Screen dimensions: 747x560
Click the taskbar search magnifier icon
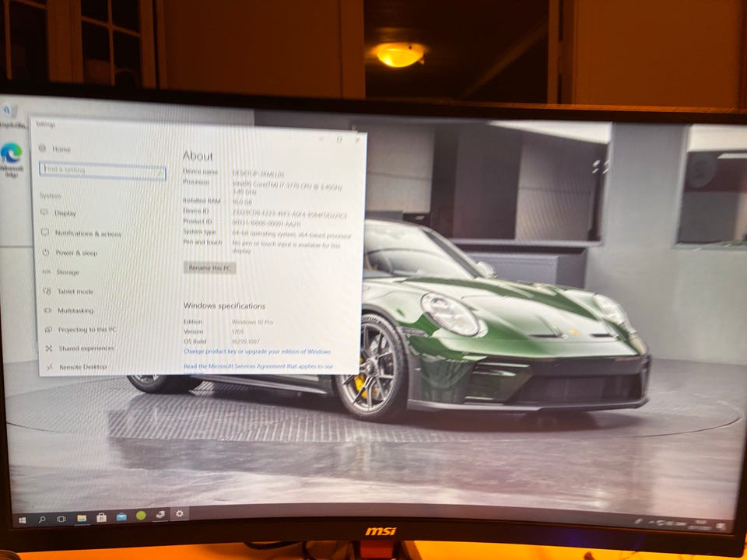tap(42, 520)
